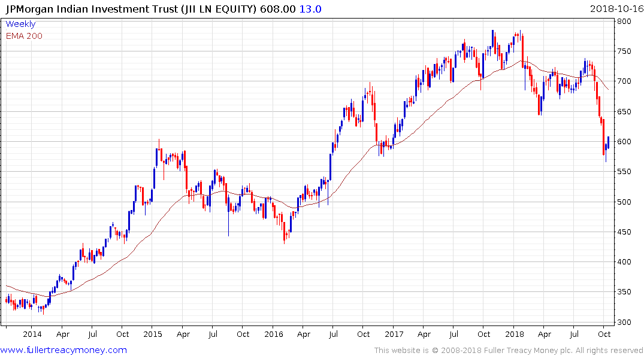This screenshot has height=359, width=644.
Task: Click the 600 price axis label
Action: (624, 142)
